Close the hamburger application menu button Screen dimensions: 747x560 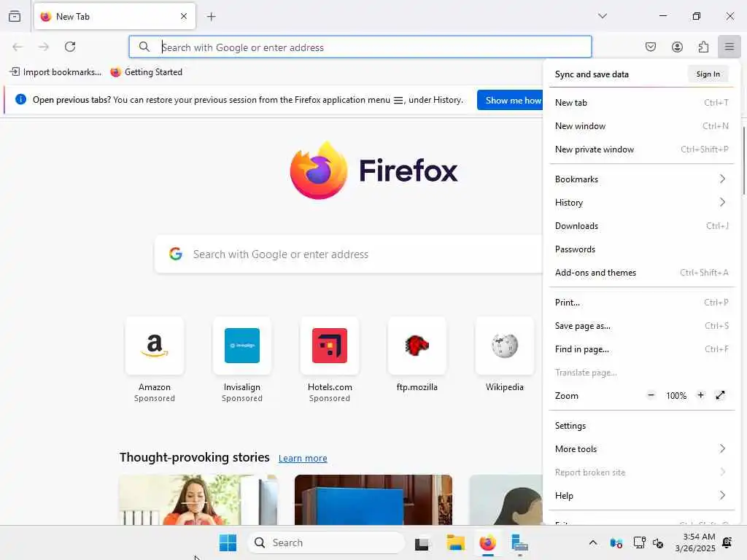pos(729,47)
